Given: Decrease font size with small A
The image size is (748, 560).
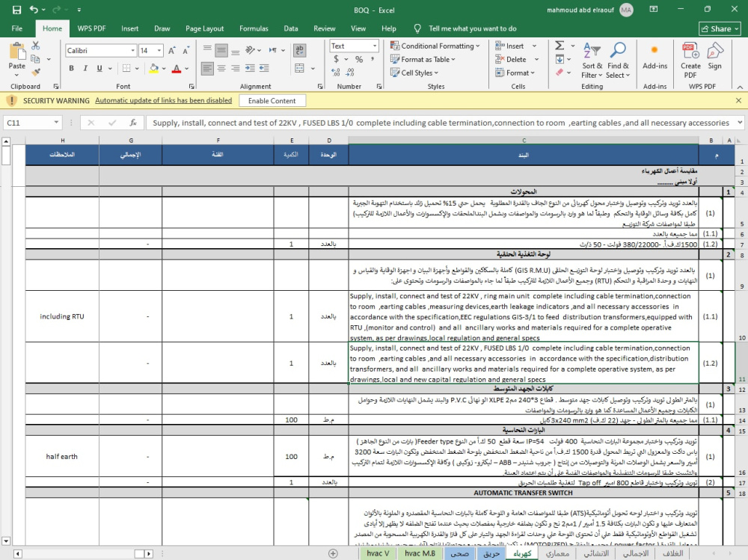Looking at the screenshot, I should coord(186,50).
